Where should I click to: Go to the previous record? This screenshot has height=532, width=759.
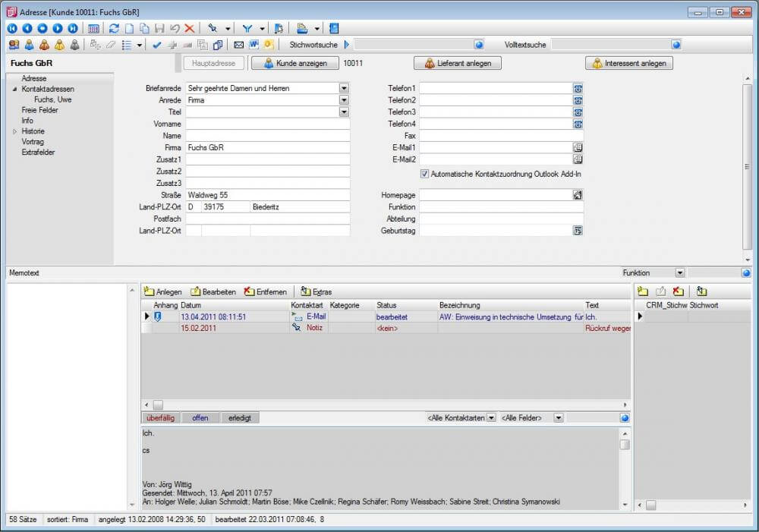coord(27,29)
